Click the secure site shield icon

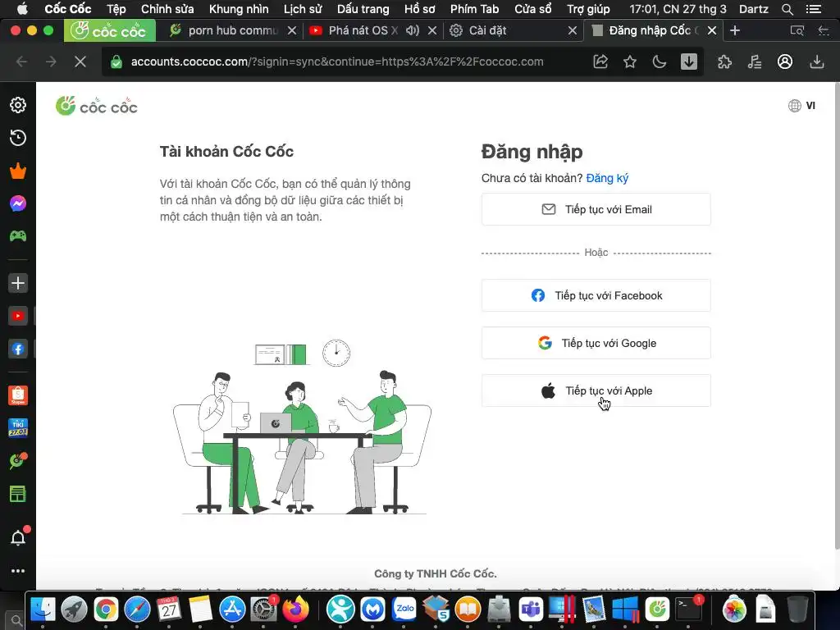116,62
